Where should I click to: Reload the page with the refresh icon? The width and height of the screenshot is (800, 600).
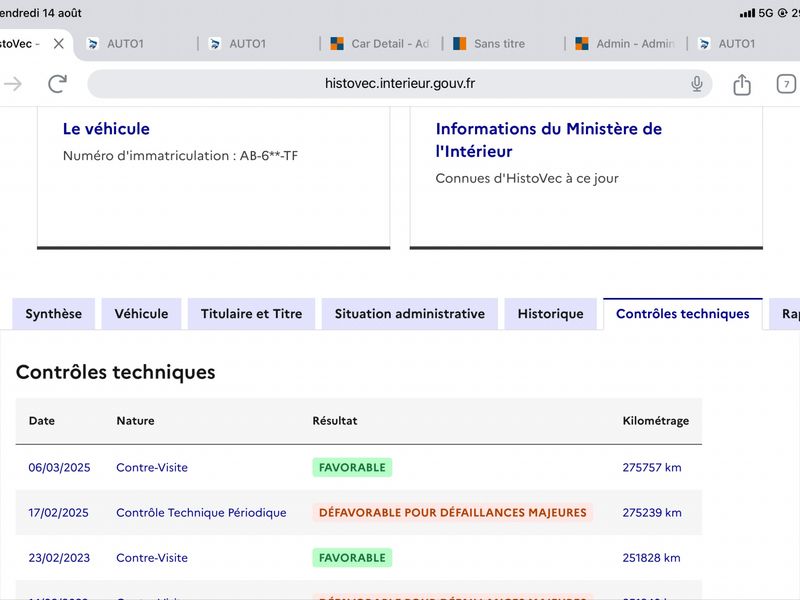tap(57, 84)
